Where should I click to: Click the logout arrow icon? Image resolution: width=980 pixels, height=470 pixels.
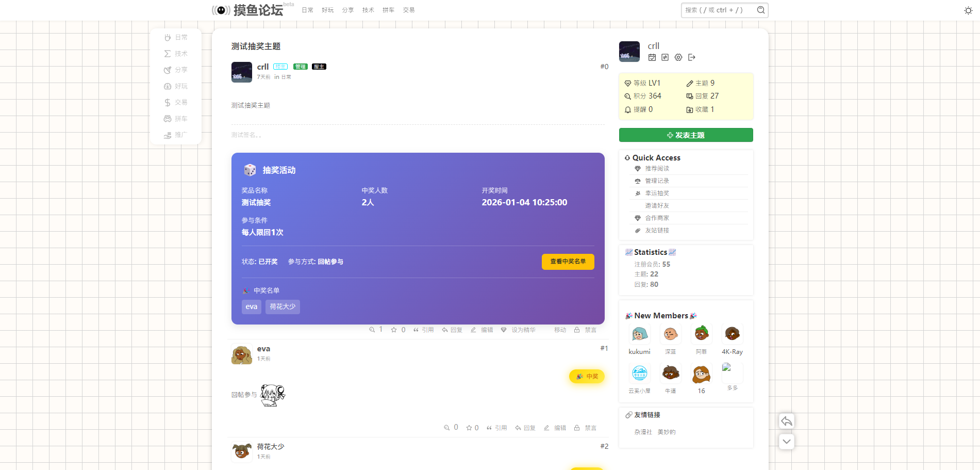(x=692, y=57)
